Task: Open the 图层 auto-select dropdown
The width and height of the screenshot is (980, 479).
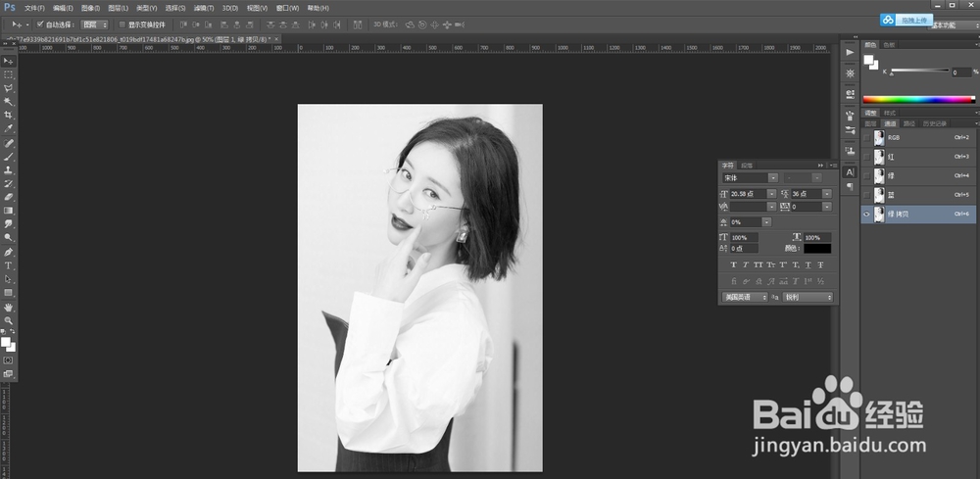Action: tap(95, 25)
